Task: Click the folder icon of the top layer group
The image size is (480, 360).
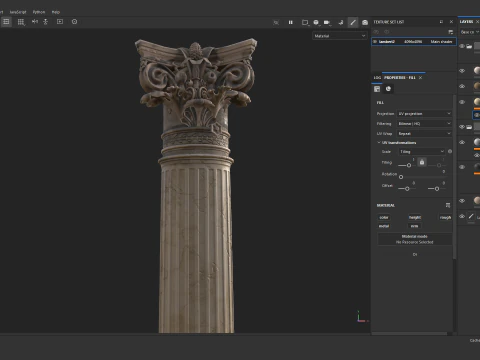Action: click(469, 46)
